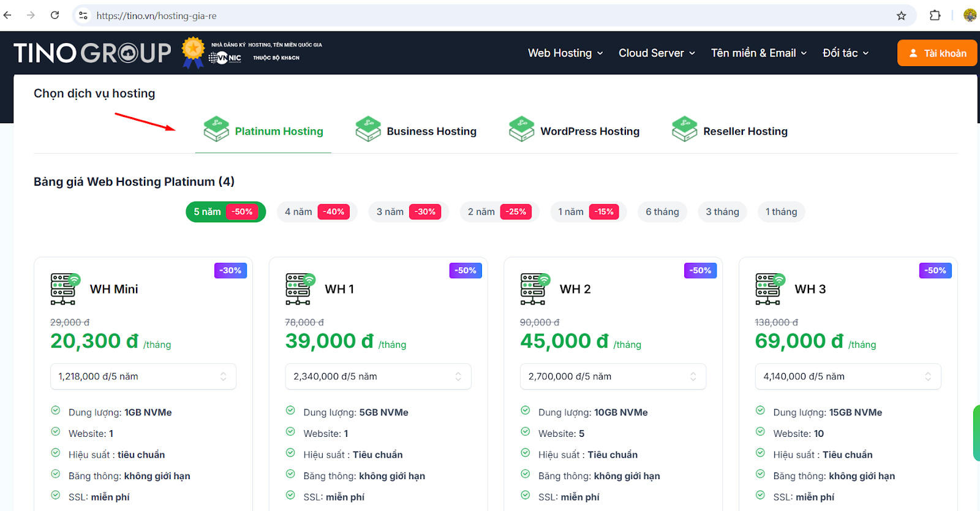This screenshot has width=980, height=511.
Task: Select the 5 năm -50% billing period
Action: click(226, 212)
